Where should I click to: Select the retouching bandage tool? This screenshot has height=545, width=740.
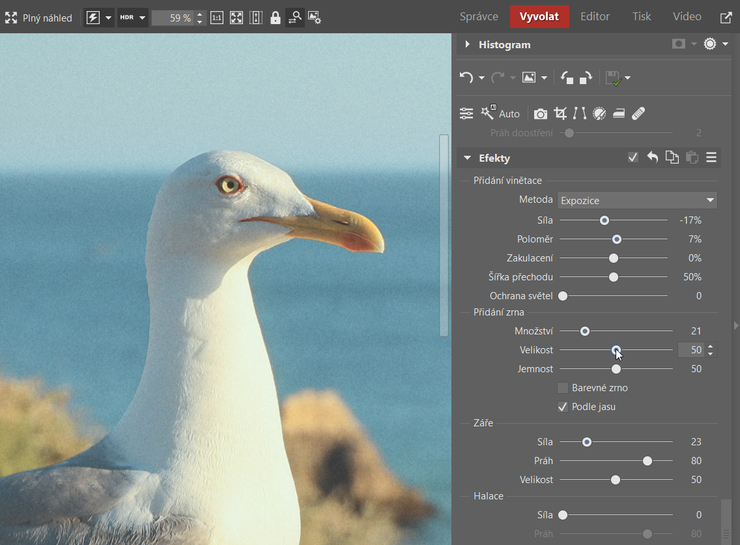pos(638,114)
